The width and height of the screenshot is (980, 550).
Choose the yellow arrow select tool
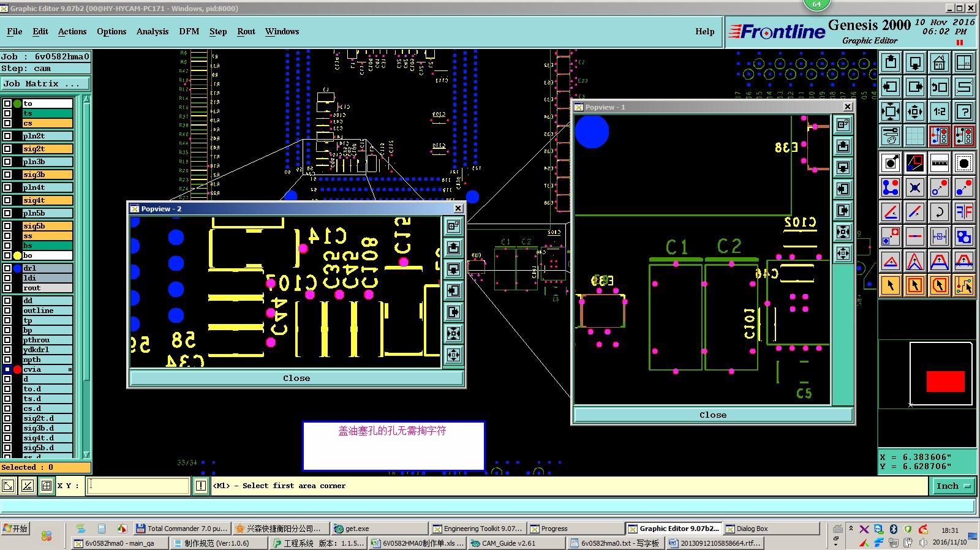pyautogui.click(x=891, y=285)
